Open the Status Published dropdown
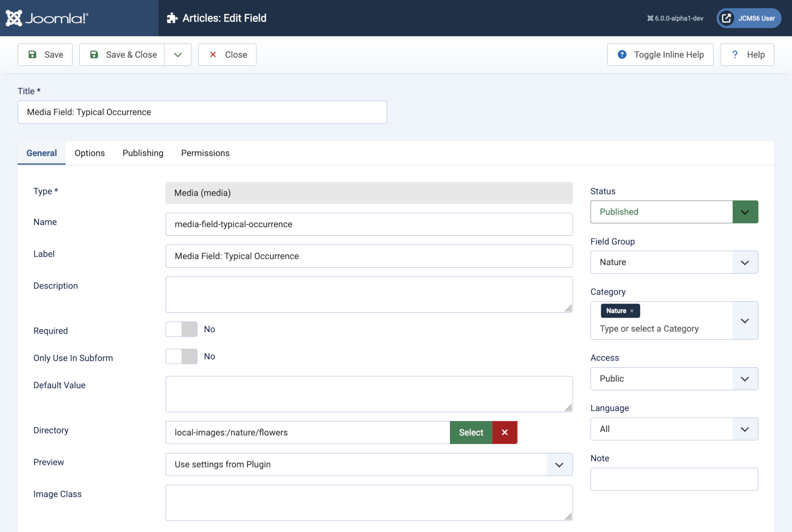 click(x=674, y=212)
